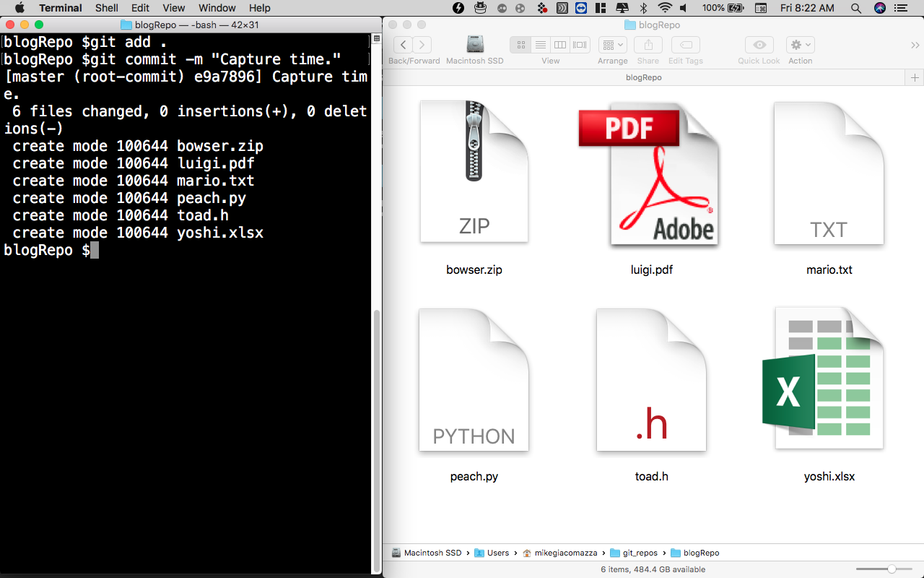Open the Arrange dropdown menu

pyautogui.click(x=612, y=44)
